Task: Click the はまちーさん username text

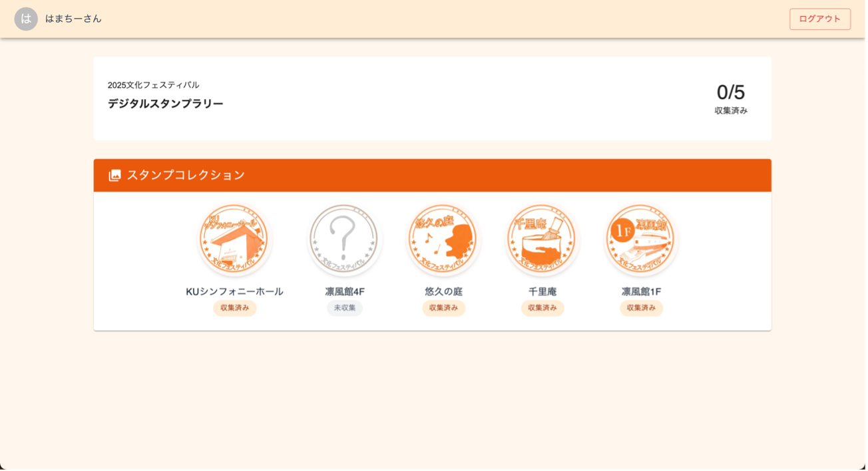Action: [72, 19]
